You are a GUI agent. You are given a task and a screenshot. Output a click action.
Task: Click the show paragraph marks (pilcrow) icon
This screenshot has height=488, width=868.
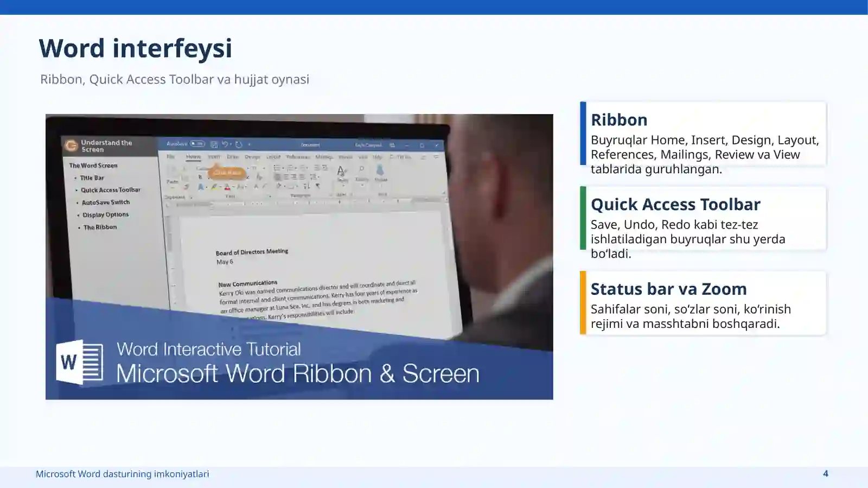pos(318,186)
